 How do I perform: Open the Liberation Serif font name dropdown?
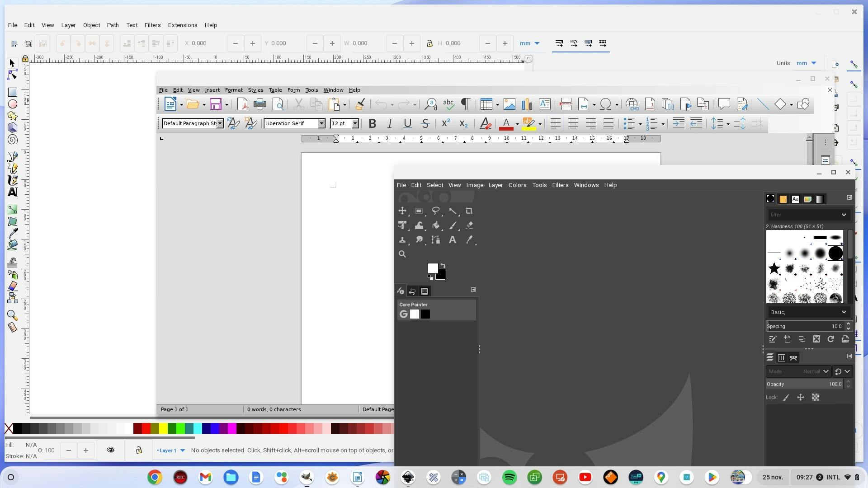(321, 123)
